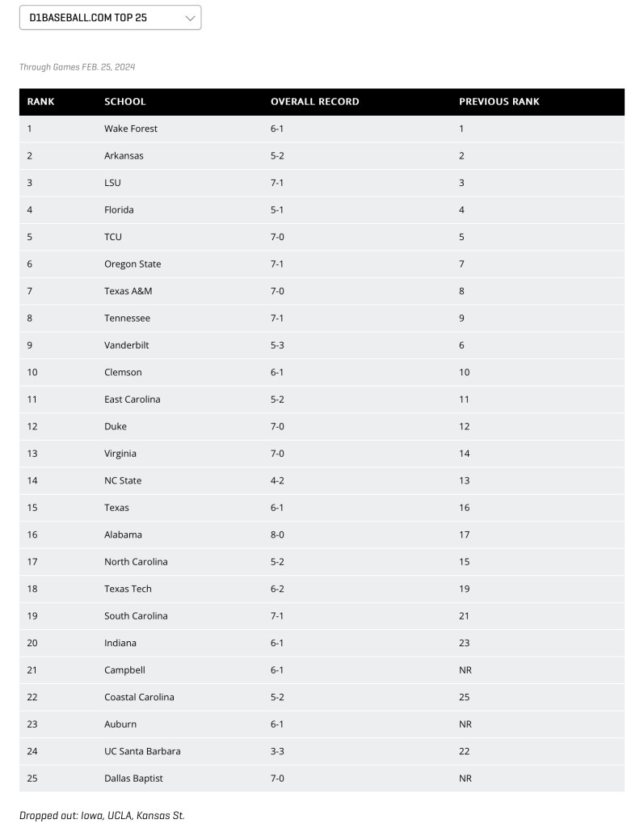Click on NC State entry
The image size is (644, 828).
point(123,481)
